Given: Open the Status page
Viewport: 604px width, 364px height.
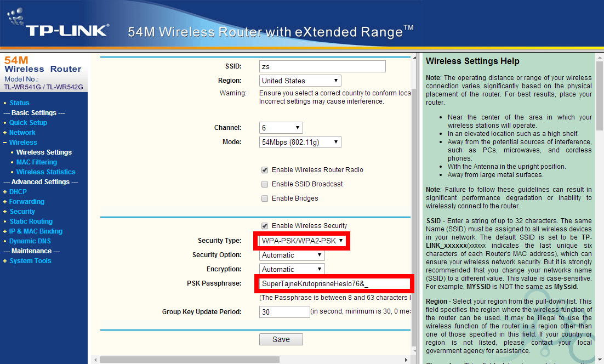Looking at the screenshot, I should pyautogui.click(x=19, y=103).
